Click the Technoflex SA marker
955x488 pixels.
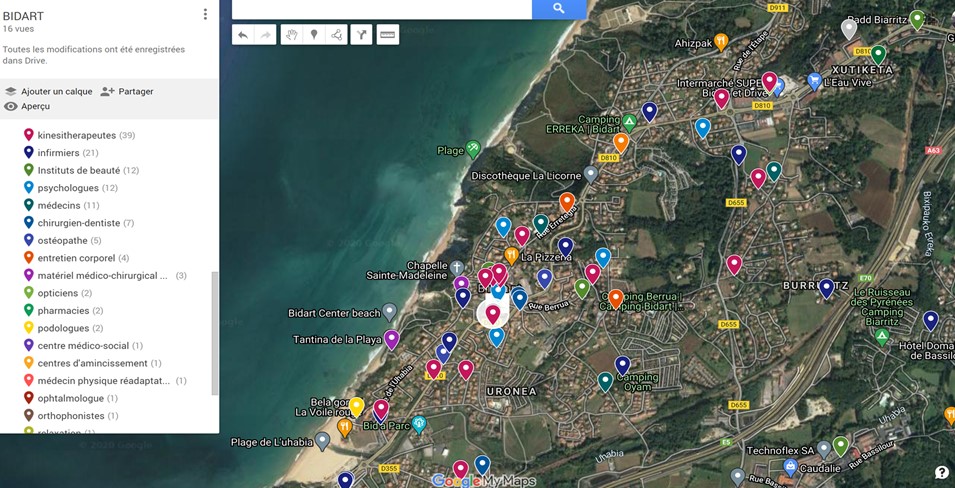pyautogui.click(x=823, y=449)
